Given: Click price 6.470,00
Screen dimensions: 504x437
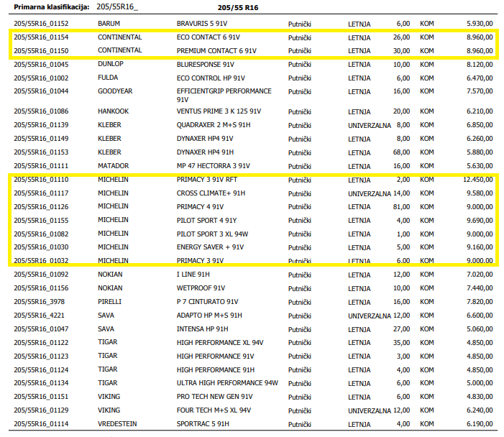Looking at the screenshot, I should 480,78.
